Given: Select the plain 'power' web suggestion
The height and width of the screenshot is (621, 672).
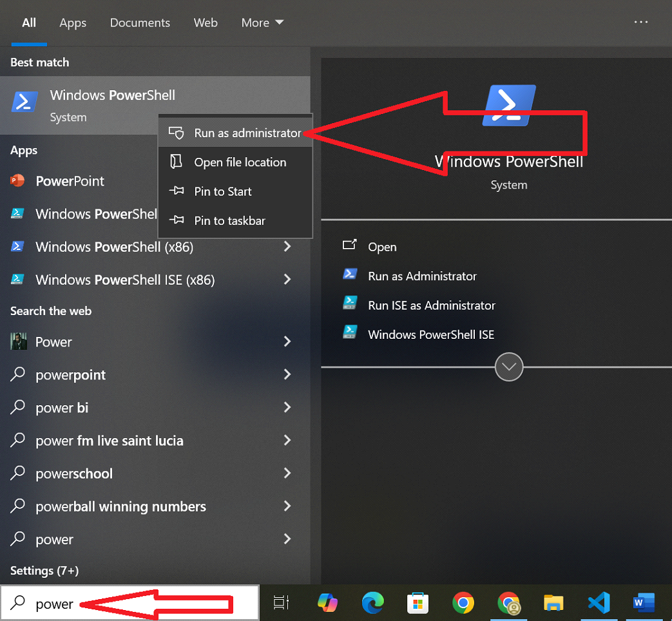Looking at the screenshot, I should tap(155, 539).
